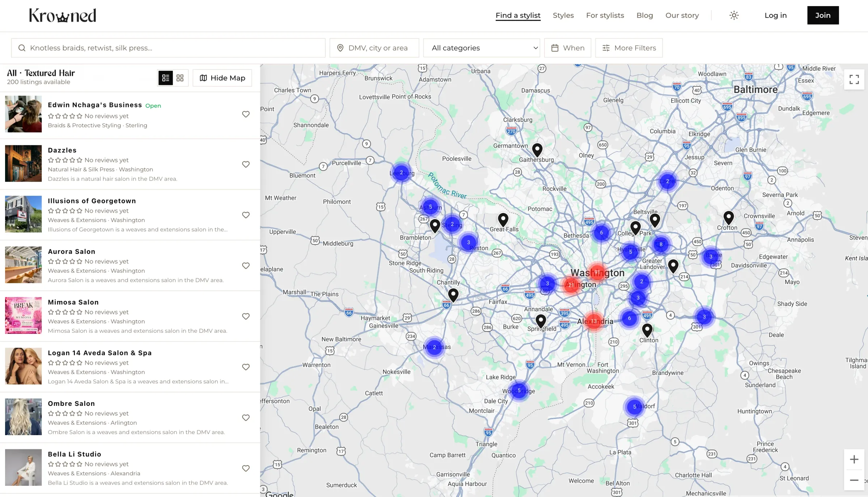Switch to list view layout
The width and height of the screenshot is (868, 497).
pos(166,78)
